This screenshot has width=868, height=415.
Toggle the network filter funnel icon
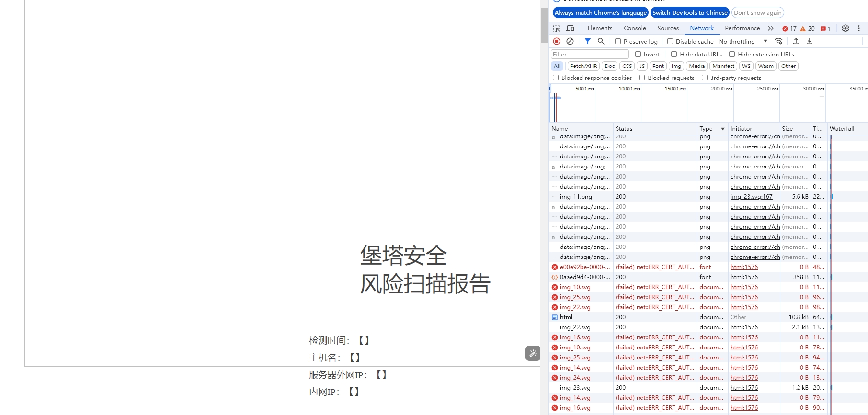(588, 41)
